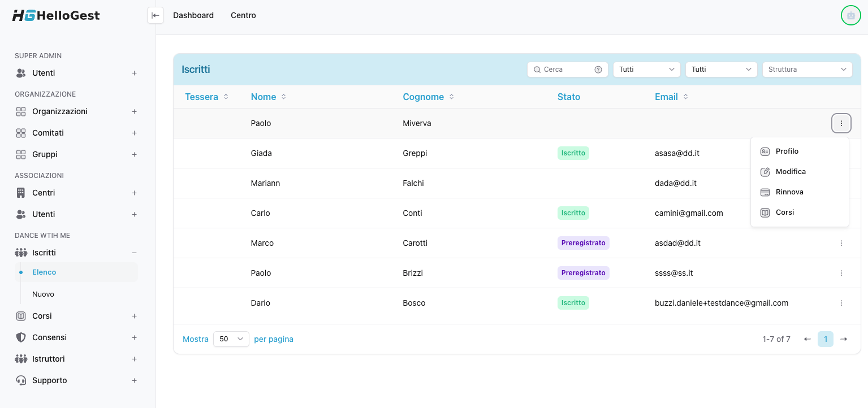Click the Centri building icon
Viewport: 868px width, 408px height.
pyautogui.click(x=21, y=193)
